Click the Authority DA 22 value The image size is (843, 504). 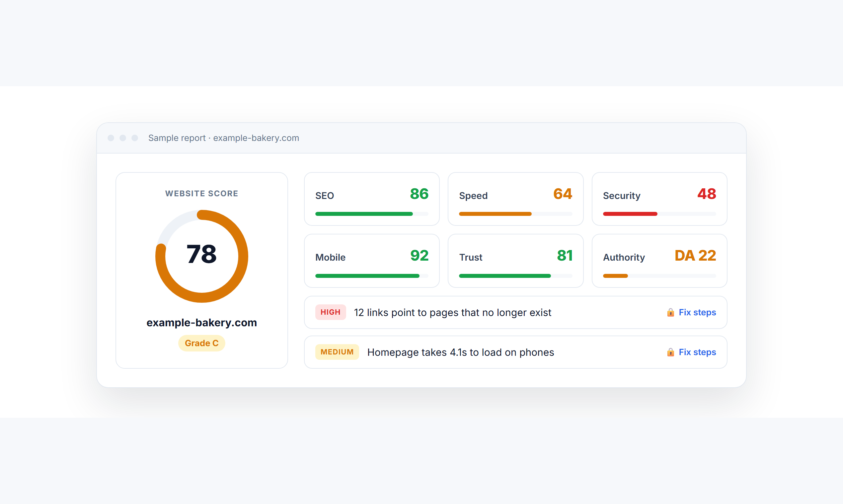pos(695,255)
